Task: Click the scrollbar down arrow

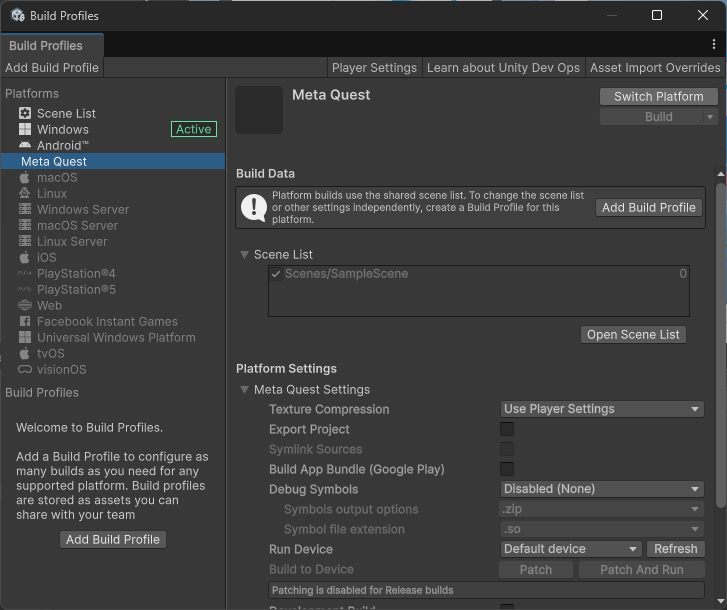Action: tap(721, 602)
